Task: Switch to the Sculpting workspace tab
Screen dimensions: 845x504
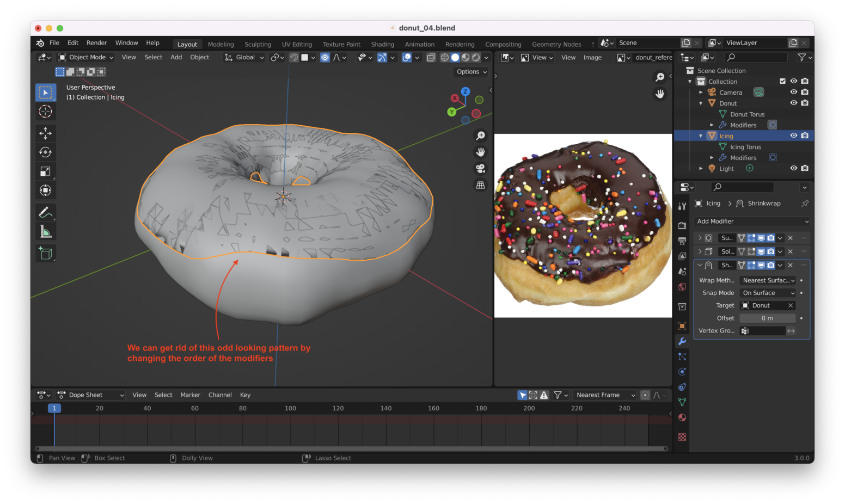Action: tap(258, 45)
